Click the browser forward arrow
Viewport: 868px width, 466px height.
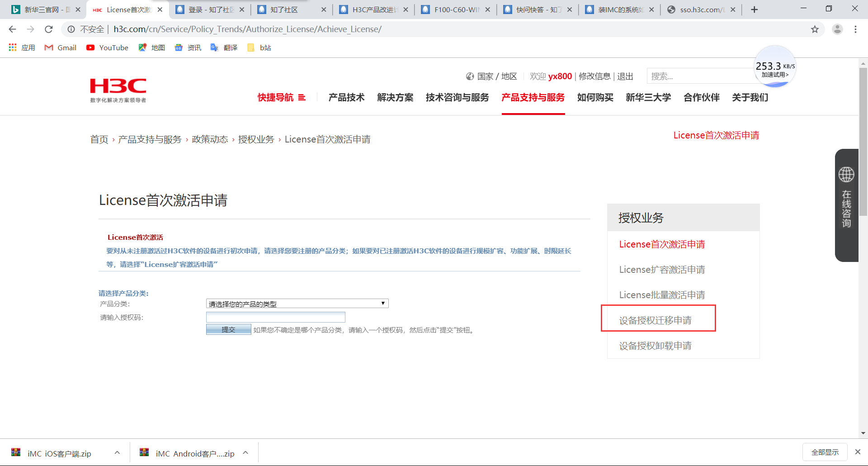point(30,29)
